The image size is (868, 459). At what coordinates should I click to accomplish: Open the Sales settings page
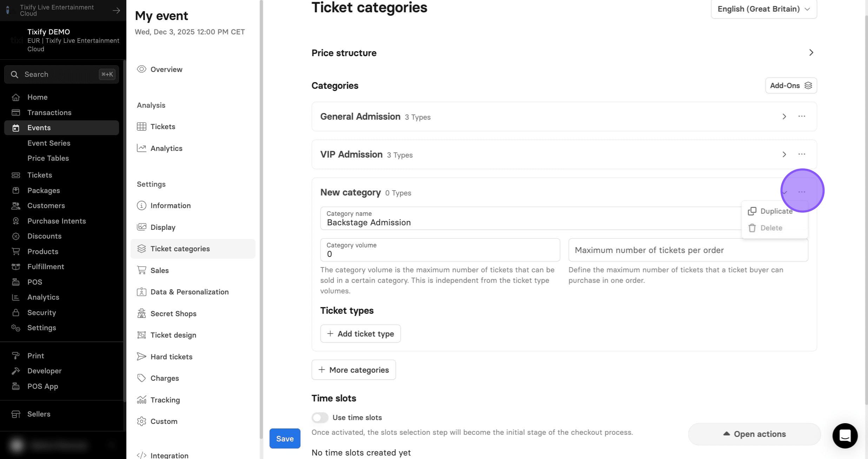point(160,271)
